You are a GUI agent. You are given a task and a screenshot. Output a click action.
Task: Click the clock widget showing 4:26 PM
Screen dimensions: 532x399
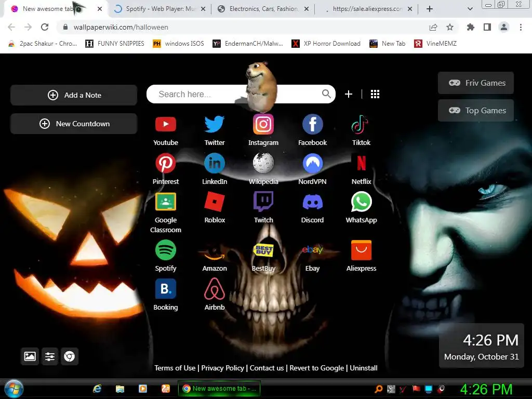pos(482,345)
